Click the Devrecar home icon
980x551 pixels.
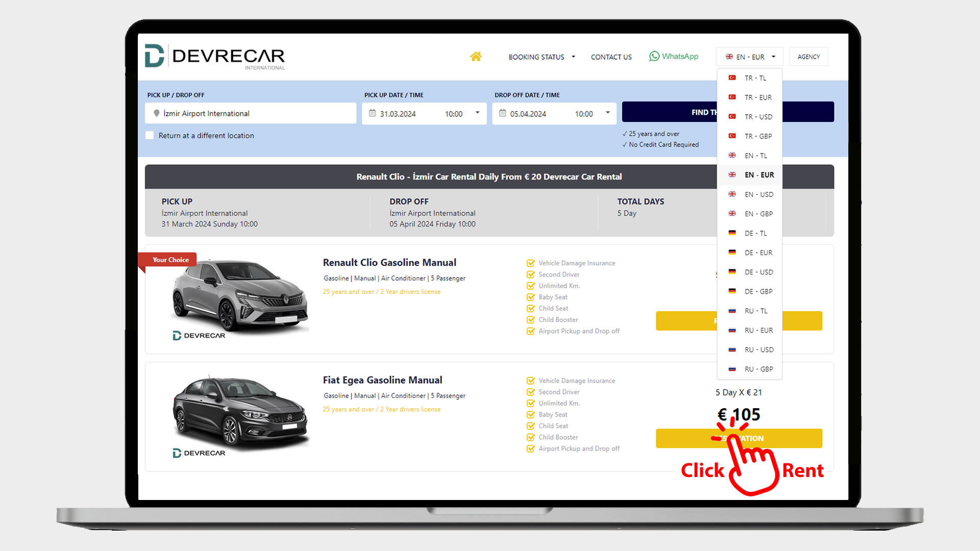coord(476,57)
